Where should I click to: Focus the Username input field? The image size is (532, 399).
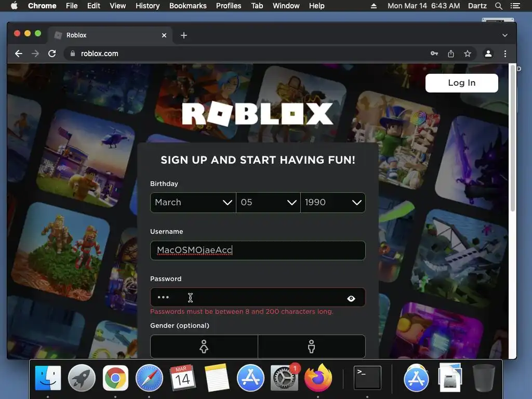coord(258,250)
